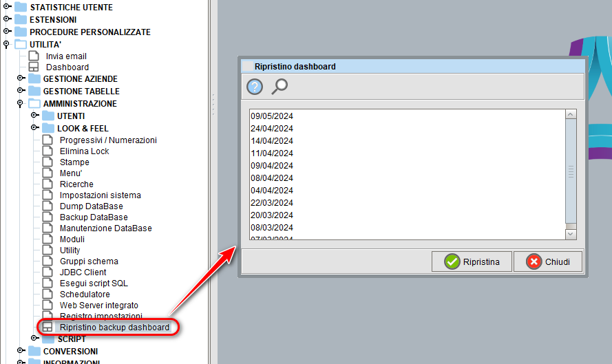This screenshot has height=364, width=612.
Task: Click the list scrollbar down arrow
Action: pos(570,235)
